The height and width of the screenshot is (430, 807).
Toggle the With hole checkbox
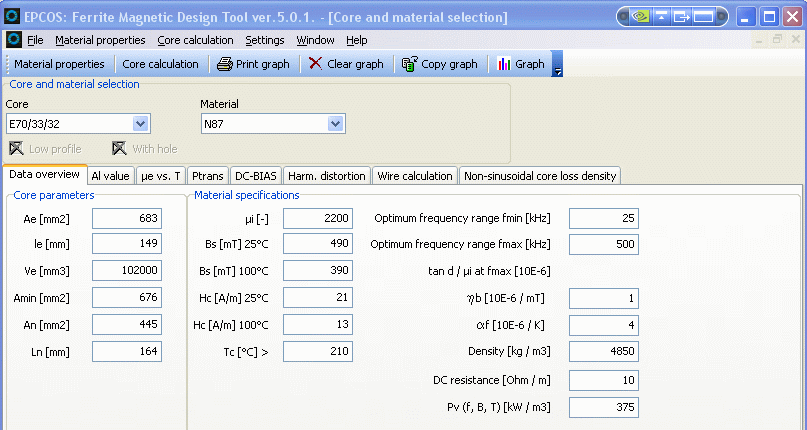pyautogui.click(x=119, y=149)
